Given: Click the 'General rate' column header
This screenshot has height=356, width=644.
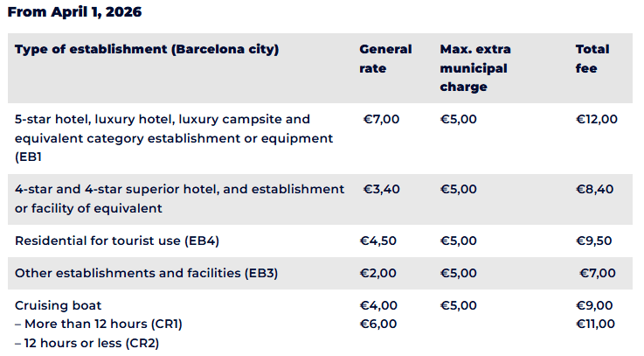Looking at the screenshot, I should (x=385, y=59).
